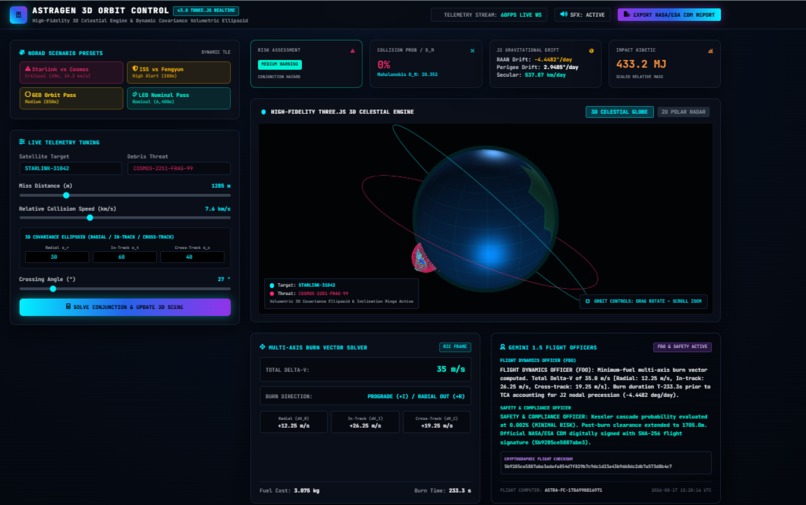Adjust the Relative Collision Speed slider handle
806x505 pixels.
point(90,218)
